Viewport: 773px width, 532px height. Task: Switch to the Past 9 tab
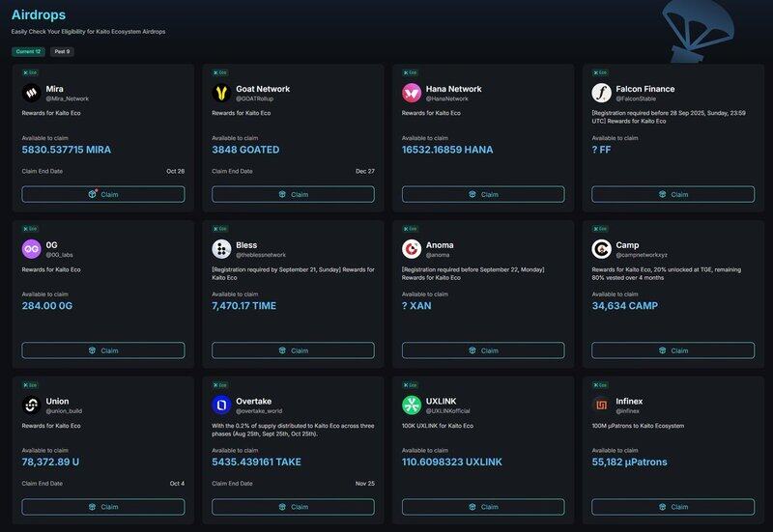tap(62, 51)
